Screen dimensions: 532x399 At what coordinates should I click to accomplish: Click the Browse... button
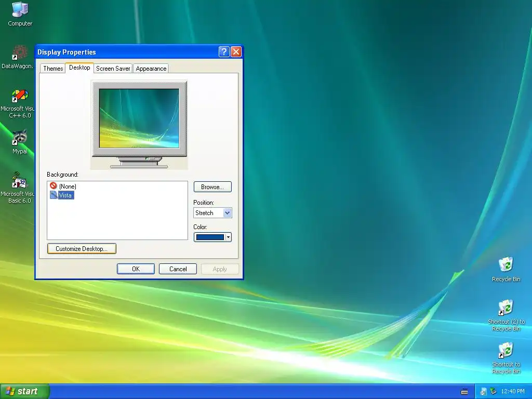pyautogui.click(x=212, y=187)
